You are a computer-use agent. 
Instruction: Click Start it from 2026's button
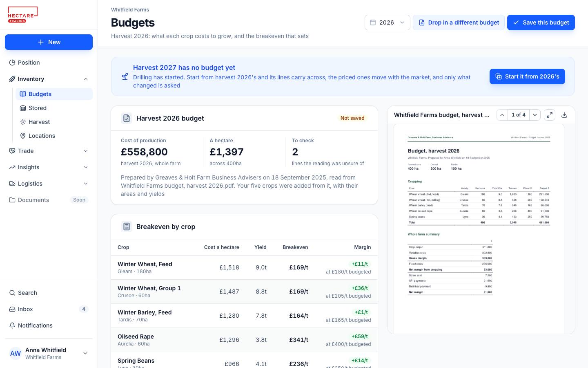[x=527, y=76]
